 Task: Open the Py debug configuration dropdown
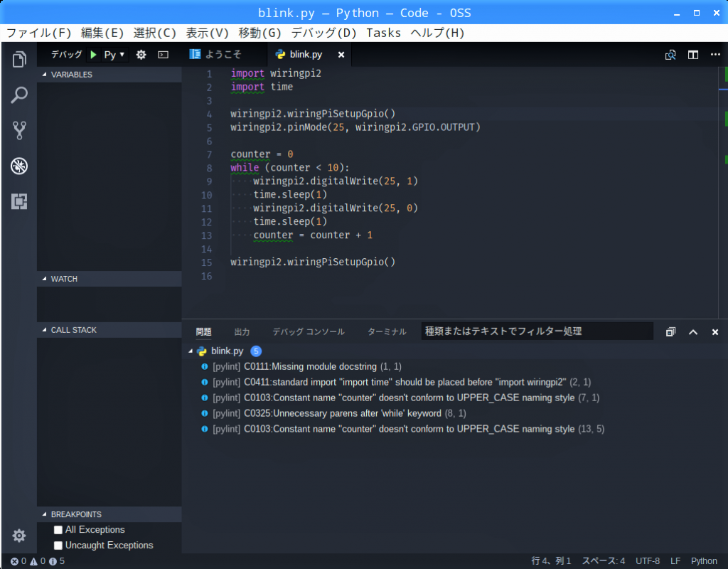coord(114,55)
